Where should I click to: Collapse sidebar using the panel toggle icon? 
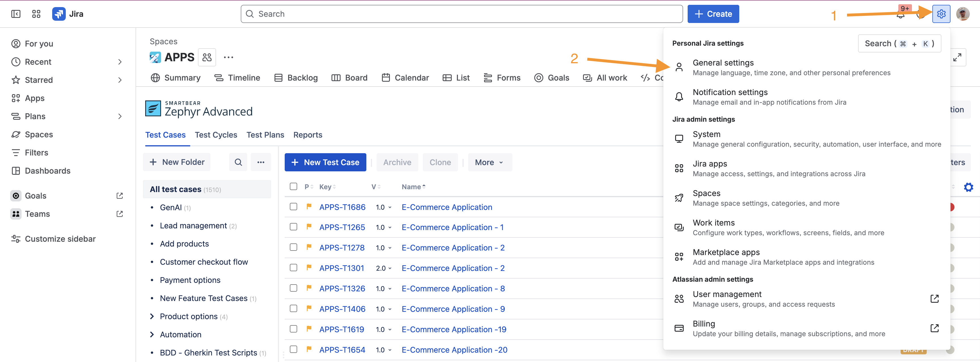16,14
